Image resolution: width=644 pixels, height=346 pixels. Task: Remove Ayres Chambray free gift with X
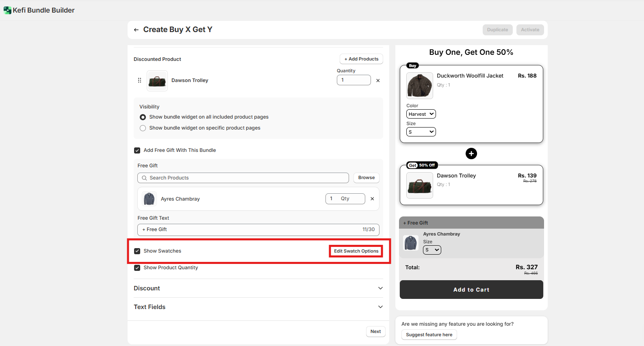[372, 199]
